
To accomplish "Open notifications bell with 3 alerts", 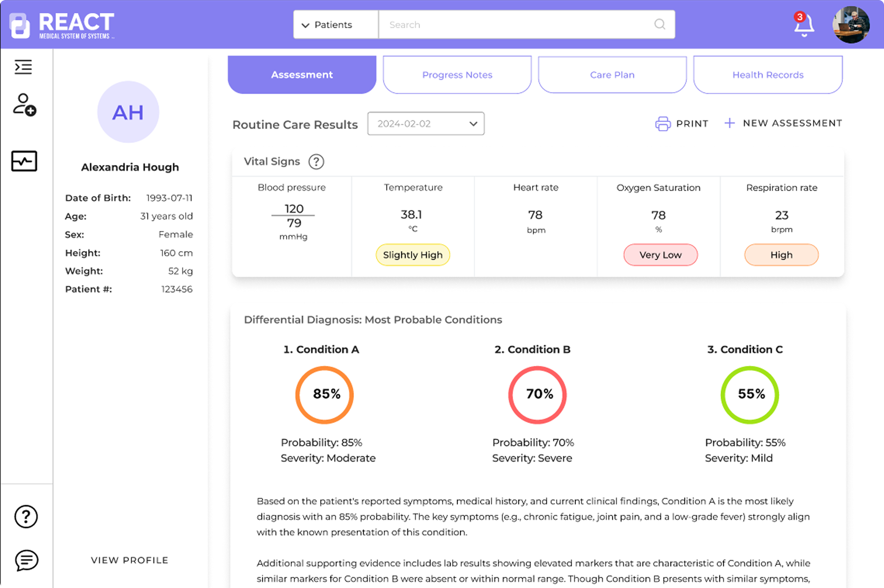I will click(x=804, y=25).
